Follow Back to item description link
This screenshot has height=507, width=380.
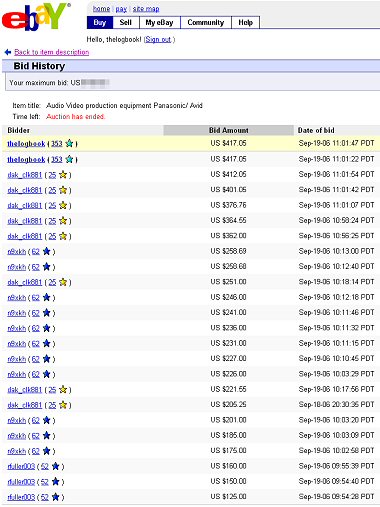[52, 52]
